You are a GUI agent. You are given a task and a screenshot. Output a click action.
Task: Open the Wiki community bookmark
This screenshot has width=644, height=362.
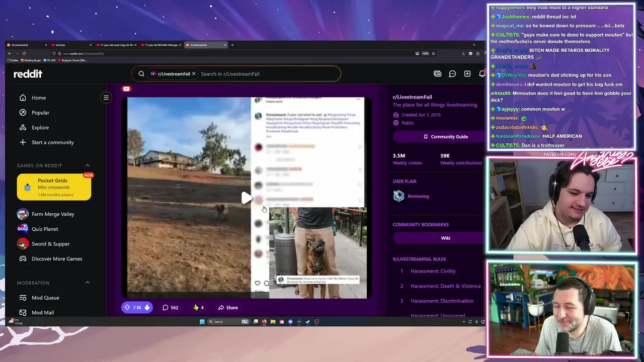446,238
